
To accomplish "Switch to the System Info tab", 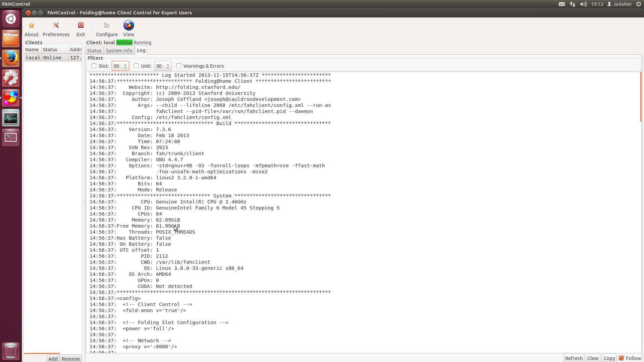I will [119, 51].
